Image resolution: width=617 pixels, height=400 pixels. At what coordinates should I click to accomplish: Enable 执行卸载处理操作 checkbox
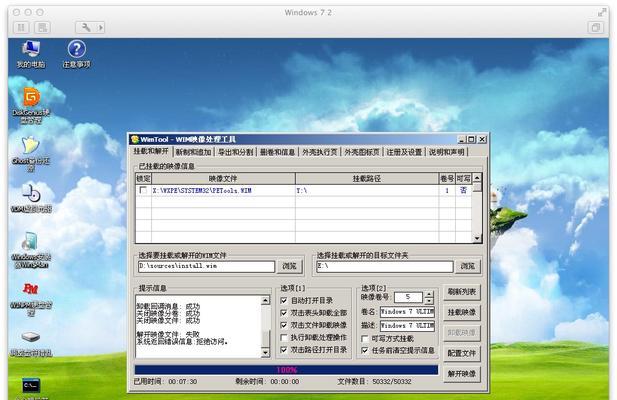(284, 337)
